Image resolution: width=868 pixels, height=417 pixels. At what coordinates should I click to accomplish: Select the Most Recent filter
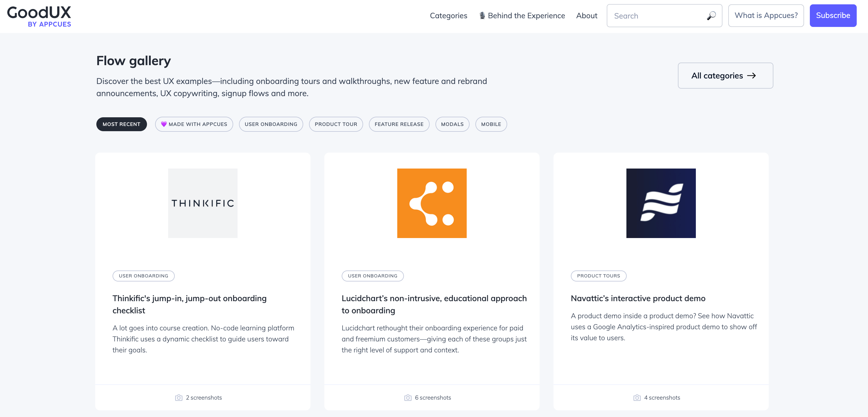(122, 124)
